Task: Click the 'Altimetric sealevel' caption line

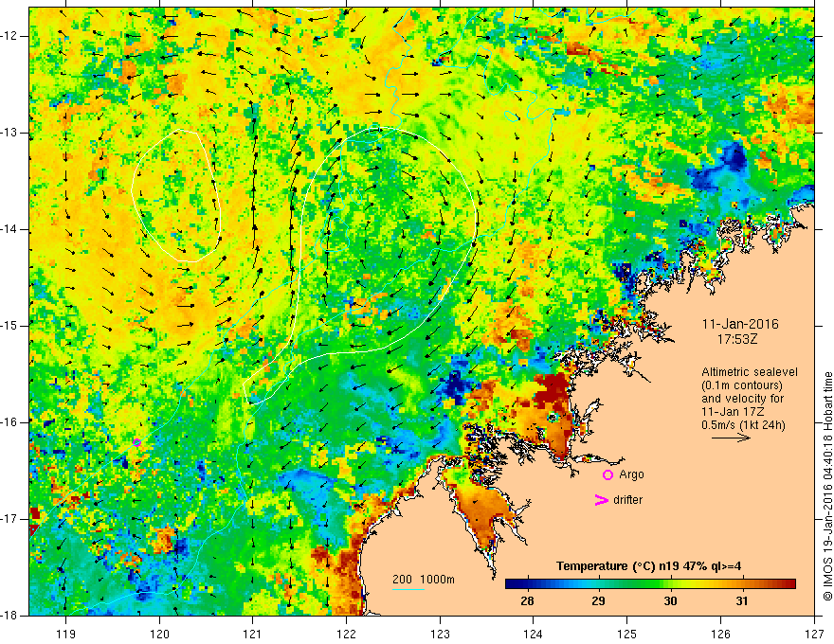Action: click(750, 372)
